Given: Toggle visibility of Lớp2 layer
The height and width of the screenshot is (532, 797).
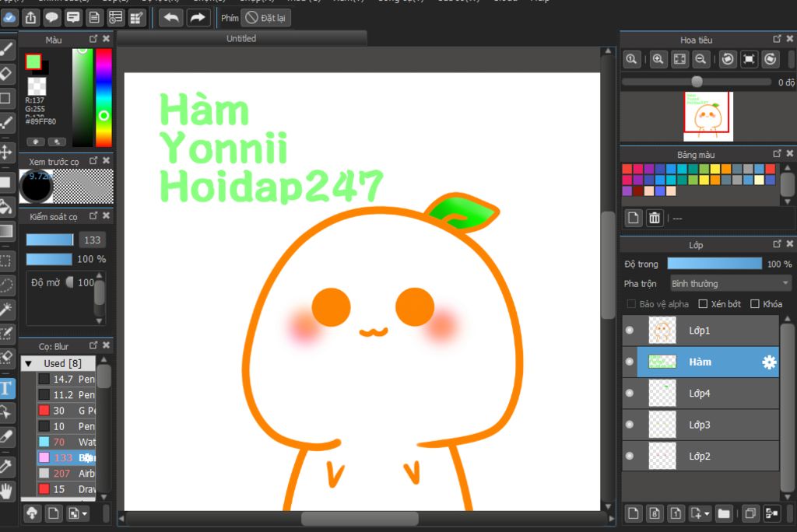Looking at the screenshot, I should pyautogui.click(x=629, y=457).
